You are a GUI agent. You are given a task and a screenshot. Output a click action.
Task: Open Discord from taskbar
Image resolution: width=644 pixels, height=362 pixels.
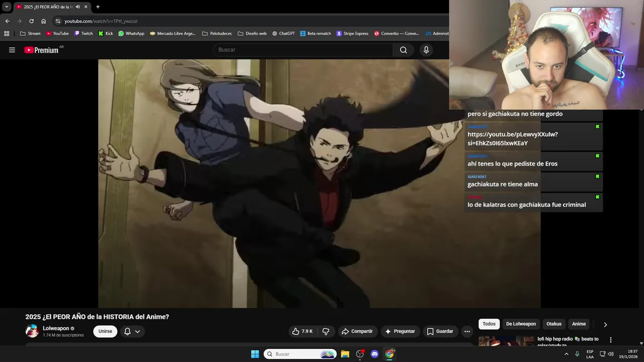click(374, 354)
